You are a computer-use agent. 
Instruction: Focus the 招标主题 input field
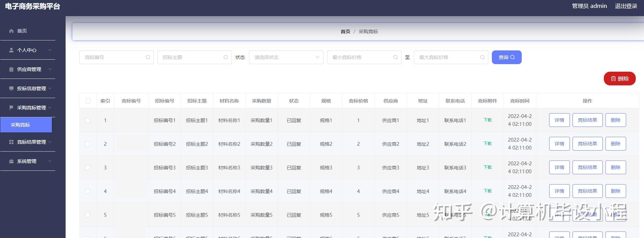[194, 57]
